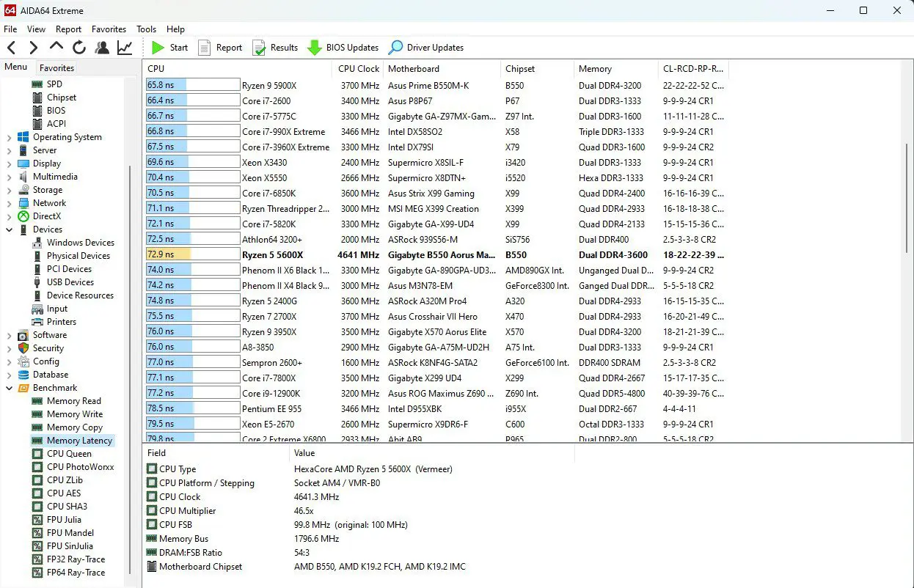This screenshot has height=588, width=914.
Task: Sort by the Chipset column header
Action: pyautogui.click(x=538, y=69)
